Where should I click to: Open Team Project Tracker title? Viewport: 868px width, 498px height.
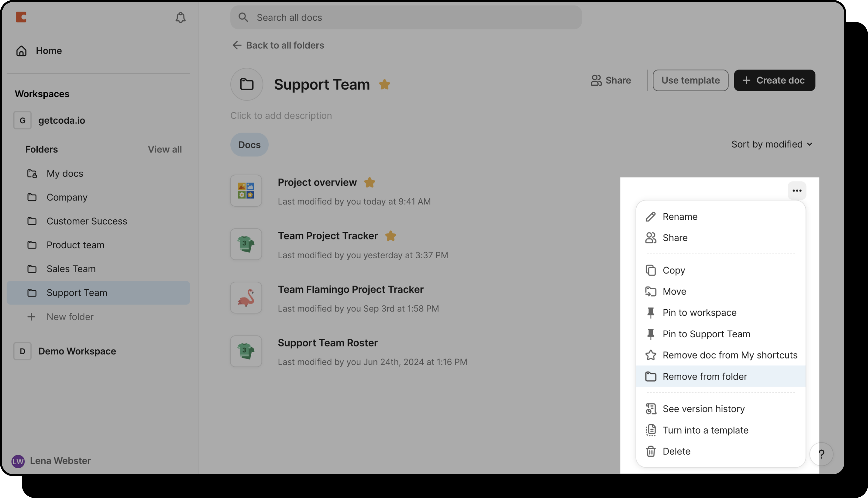pos(328,236)
